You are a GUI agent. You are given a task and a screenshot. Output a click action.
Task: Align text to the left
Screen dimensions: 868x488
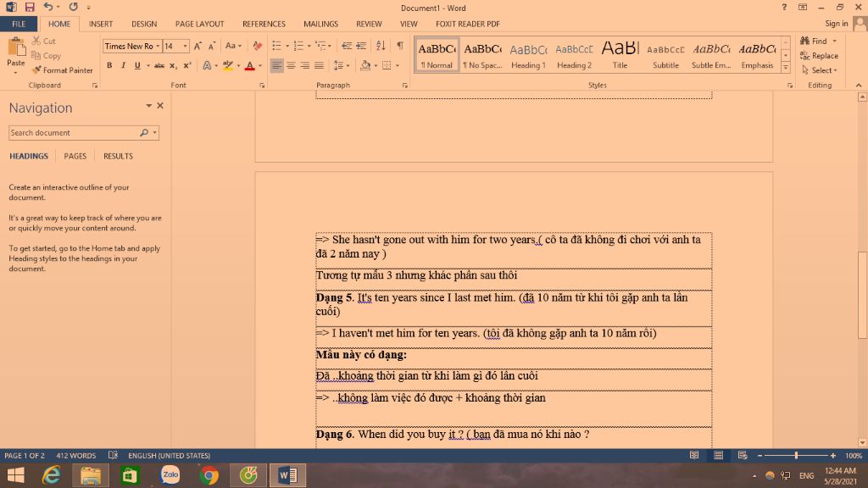[276, 65]
